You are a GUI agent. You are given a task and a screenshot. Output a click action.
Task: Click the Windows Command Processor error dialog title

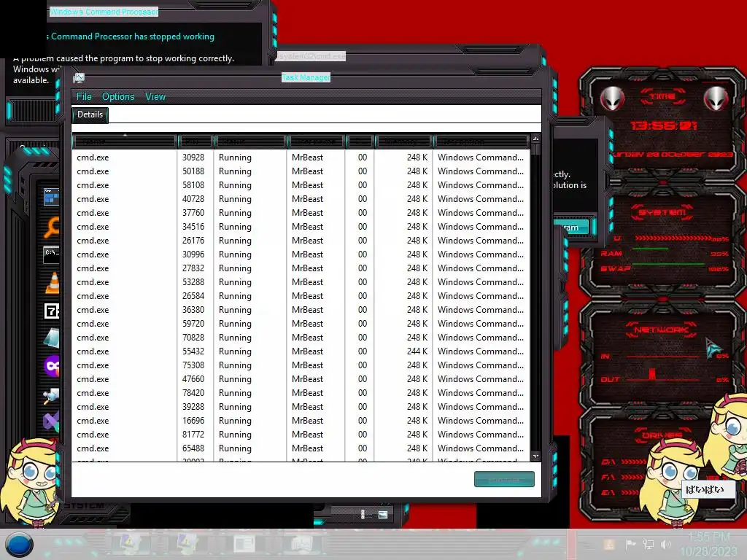[x=104, y=12]
